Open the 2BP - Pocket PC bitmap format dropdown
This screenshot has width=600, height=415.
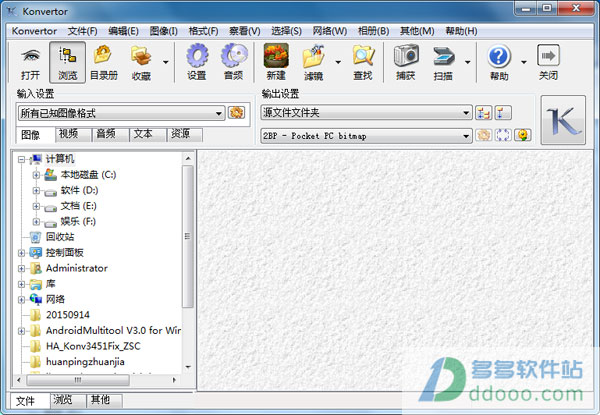click(366, 136)
